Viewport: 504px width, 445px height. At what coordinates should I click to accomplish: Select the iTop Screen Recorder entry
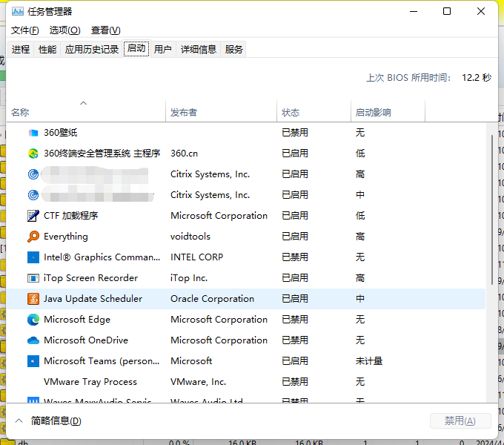(x=90, y=278)
